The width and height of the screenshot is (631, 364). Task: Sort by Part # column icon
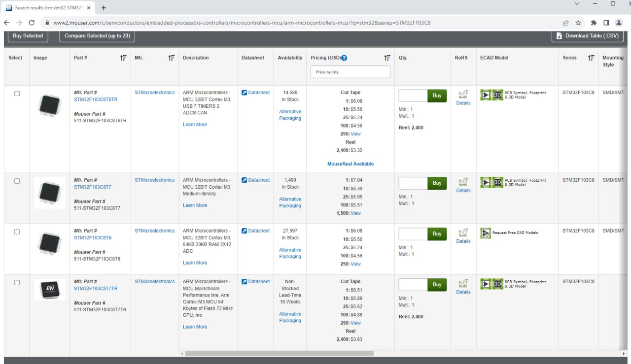pos(123,58)
